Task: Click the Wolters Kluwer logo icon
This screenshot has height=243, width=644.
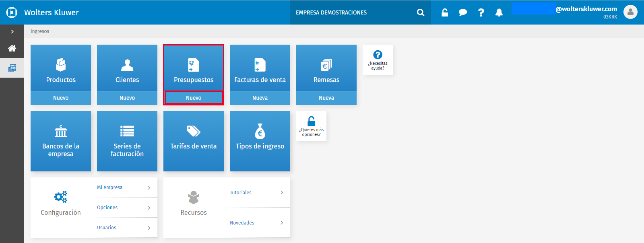Action: (12, 12)
